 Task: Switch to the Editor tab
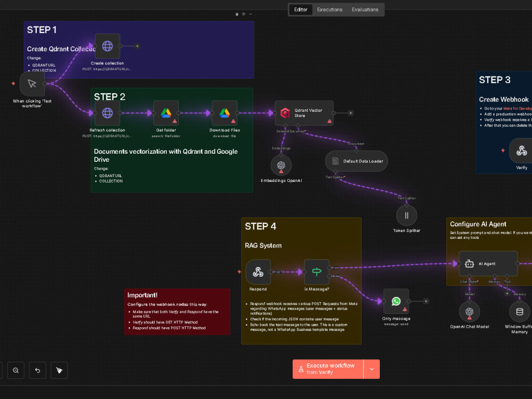[301, 10]
